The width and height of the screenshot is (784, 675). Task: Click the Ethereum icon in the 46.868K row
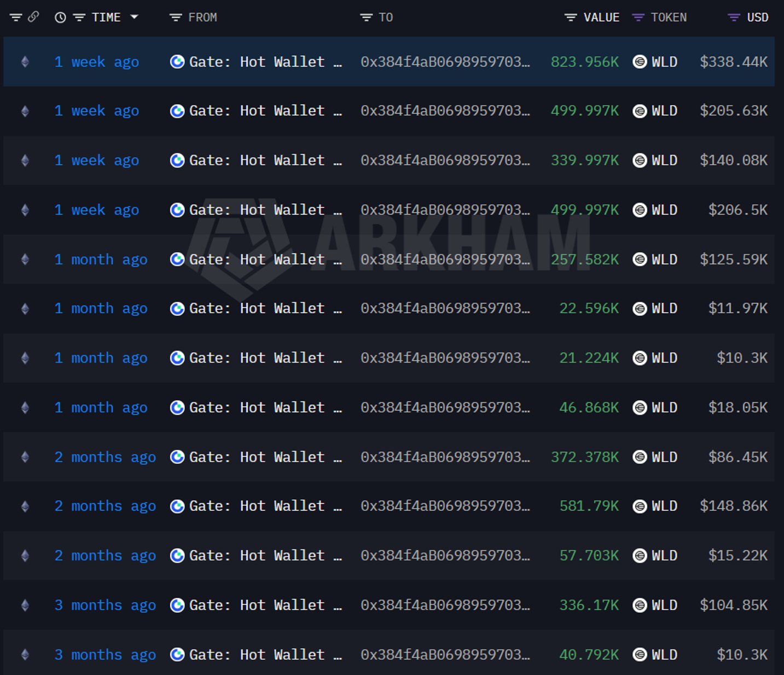25,408
